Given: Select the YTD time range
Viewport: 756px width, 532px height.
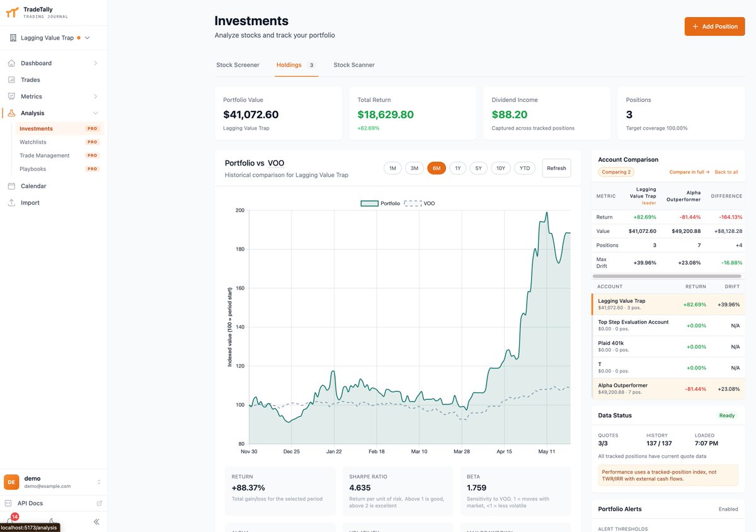Looking at the screenshot, I should 525,168.
